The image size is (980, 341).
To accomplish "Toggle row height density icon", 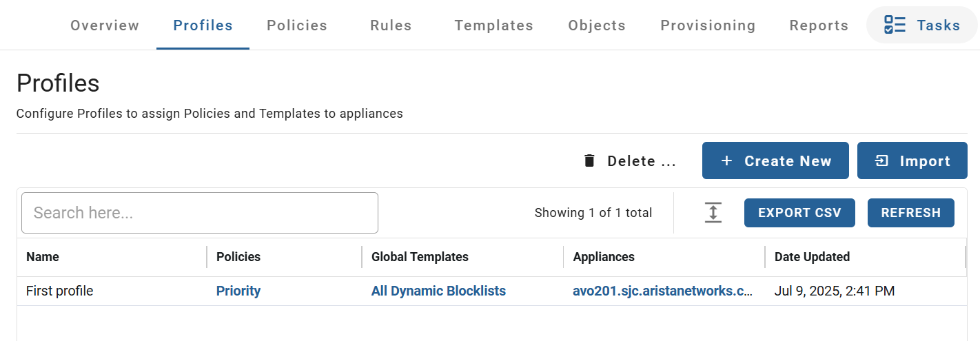I will coord(713,212).
